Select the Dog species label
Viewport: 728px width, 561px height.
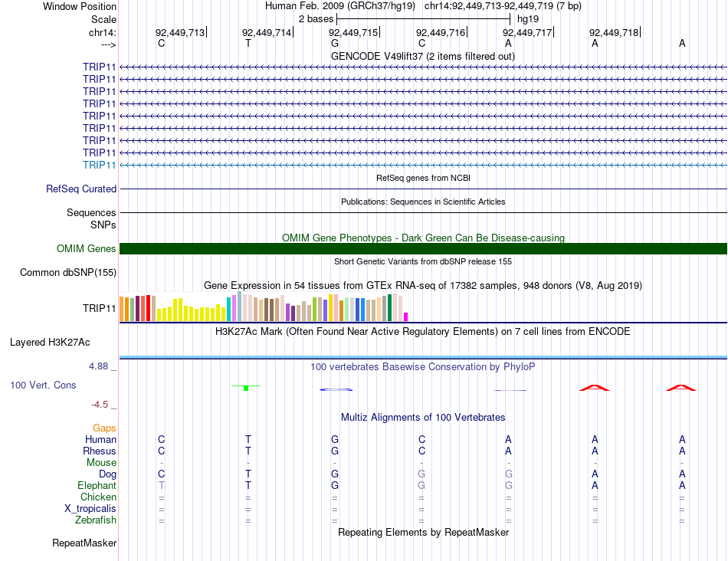coord(108,474)
